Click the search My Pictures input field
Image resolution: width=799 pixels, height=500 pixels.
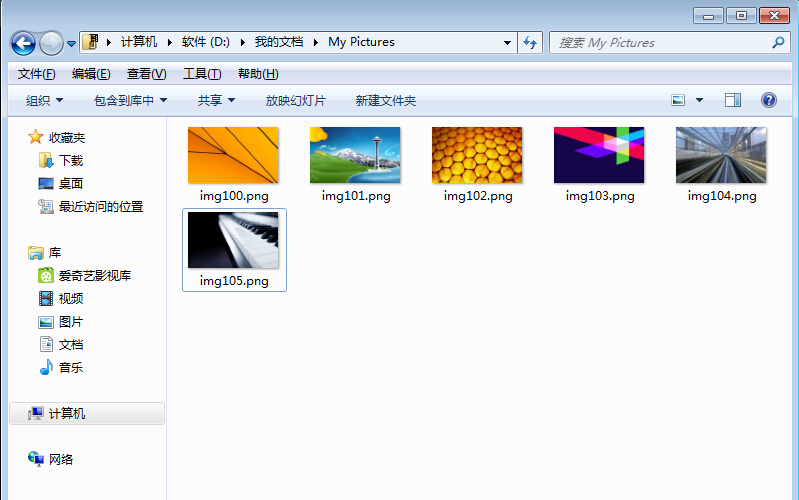[x=660, y=43]
